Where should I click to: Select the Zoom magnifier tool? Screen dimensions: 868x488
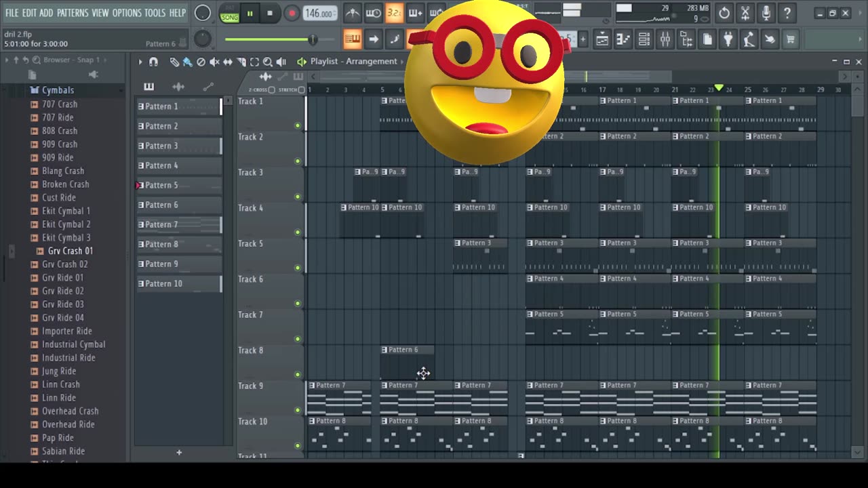click(x=268, y=62)
